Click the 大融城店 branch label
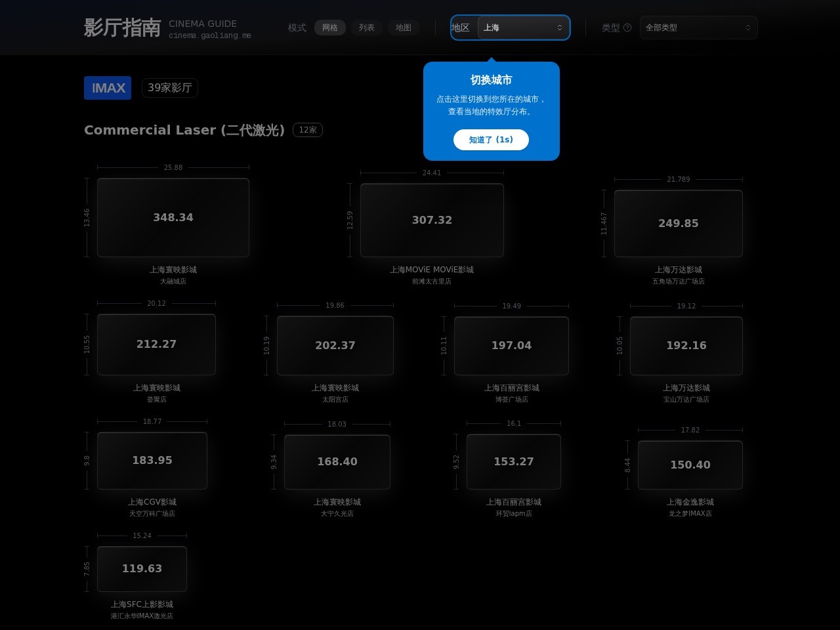 (x=173, y=282)
